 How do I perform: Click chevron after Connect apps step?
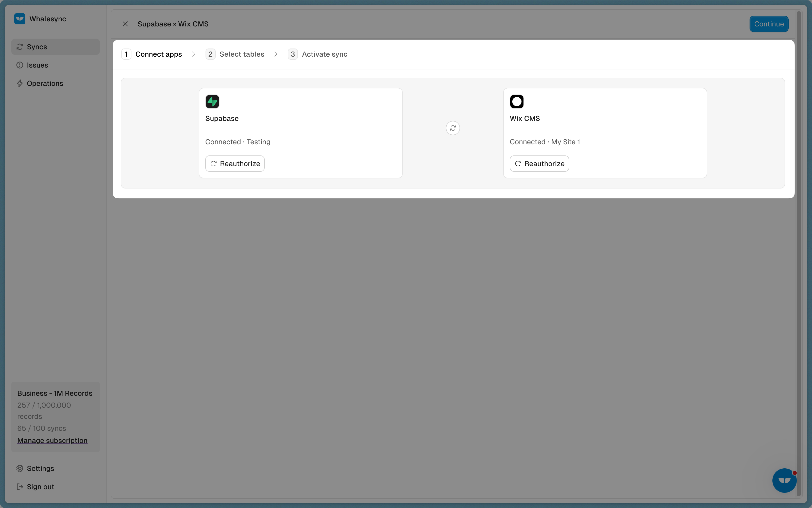194,54
